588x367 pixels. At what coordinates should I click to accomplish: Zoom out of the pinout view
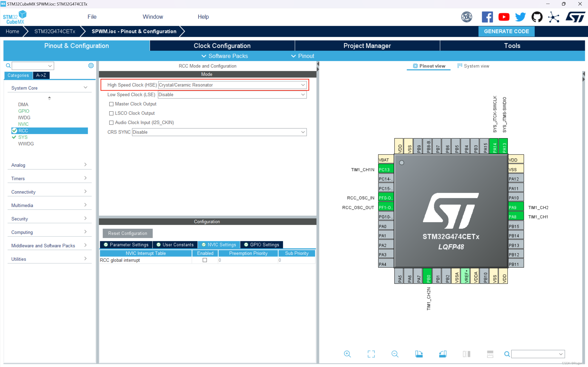pos(395,354)
